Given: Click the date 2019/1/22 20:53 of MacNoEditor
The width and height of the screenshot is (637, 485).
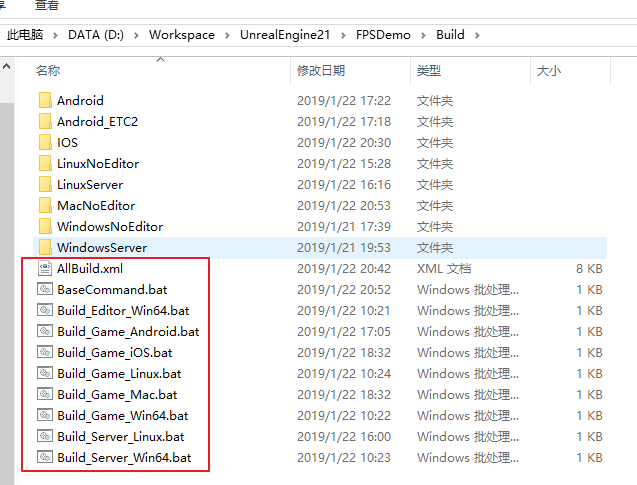Looking at the screenshot, I should (344, 206).
